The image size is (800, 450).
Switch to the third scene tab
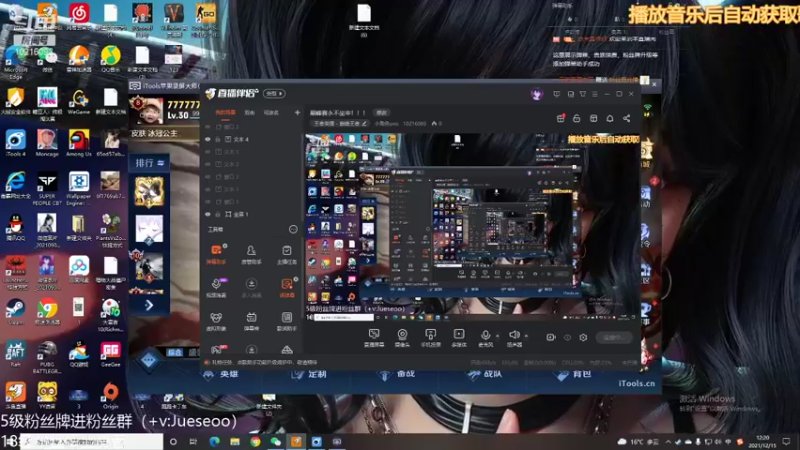[271, 112]
